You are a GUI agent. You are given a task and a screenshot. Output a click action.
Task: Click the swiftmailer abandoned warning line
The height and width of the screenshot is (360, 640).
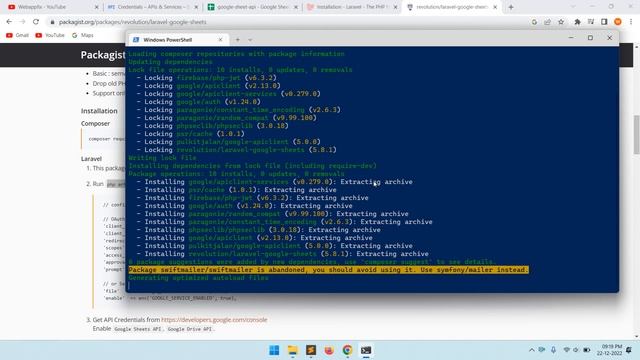pyautogui.click(x=329, y=270)
